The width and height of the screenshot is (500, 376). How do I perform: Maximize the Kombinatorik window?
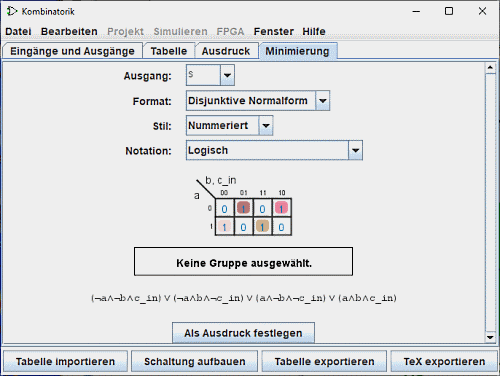(449, 11)
